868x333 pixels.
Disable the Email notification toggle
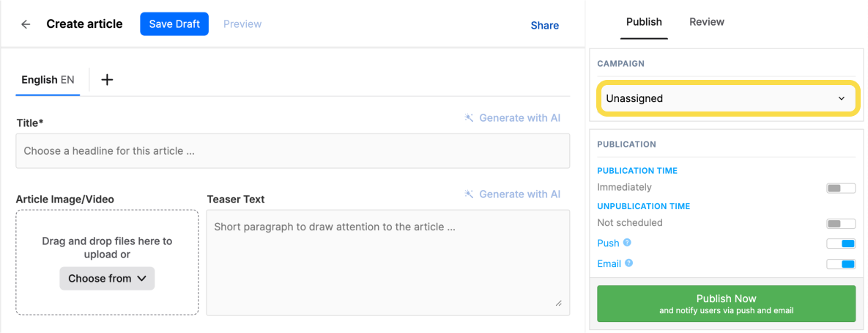[x=841, y=264]
